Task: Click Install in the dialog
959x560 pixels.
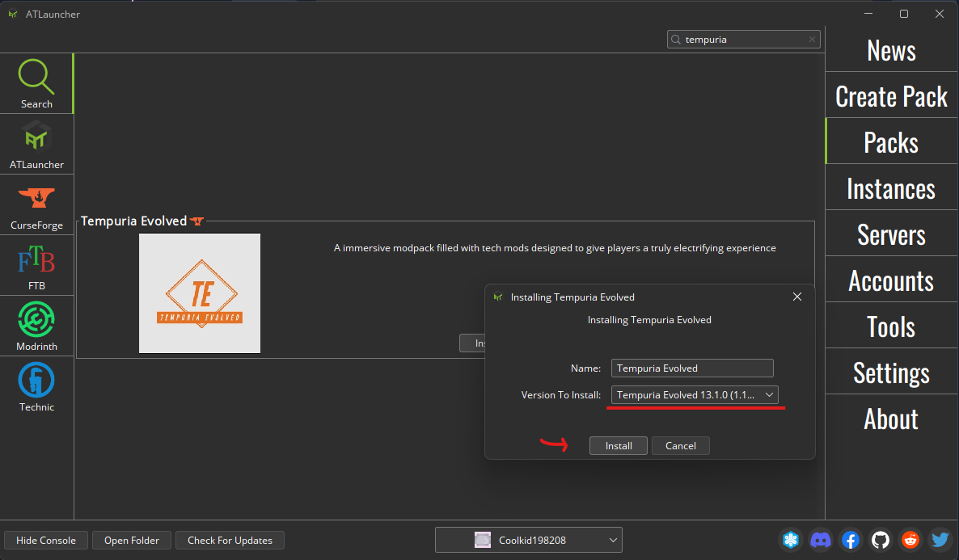Action: [619, 446]
